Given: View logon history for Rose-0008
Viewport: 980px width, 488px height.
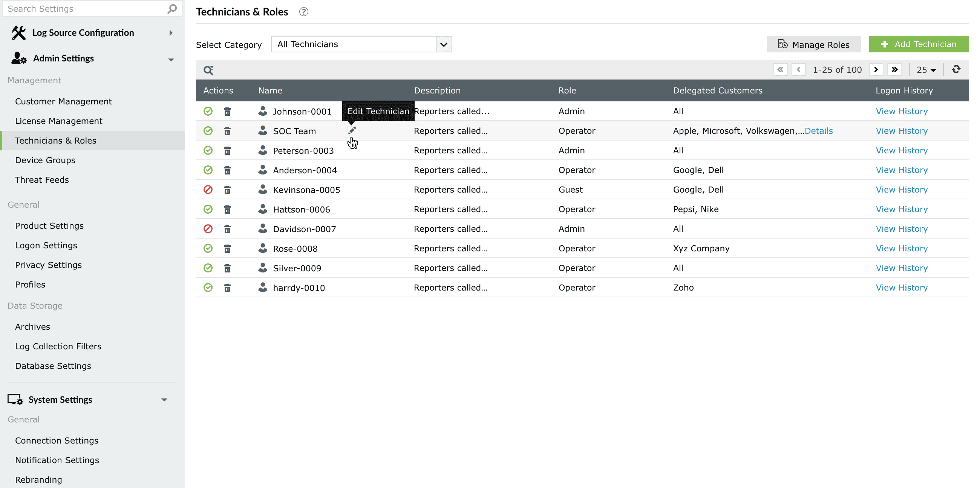Looking at the screenshot, I should (901, 249).
